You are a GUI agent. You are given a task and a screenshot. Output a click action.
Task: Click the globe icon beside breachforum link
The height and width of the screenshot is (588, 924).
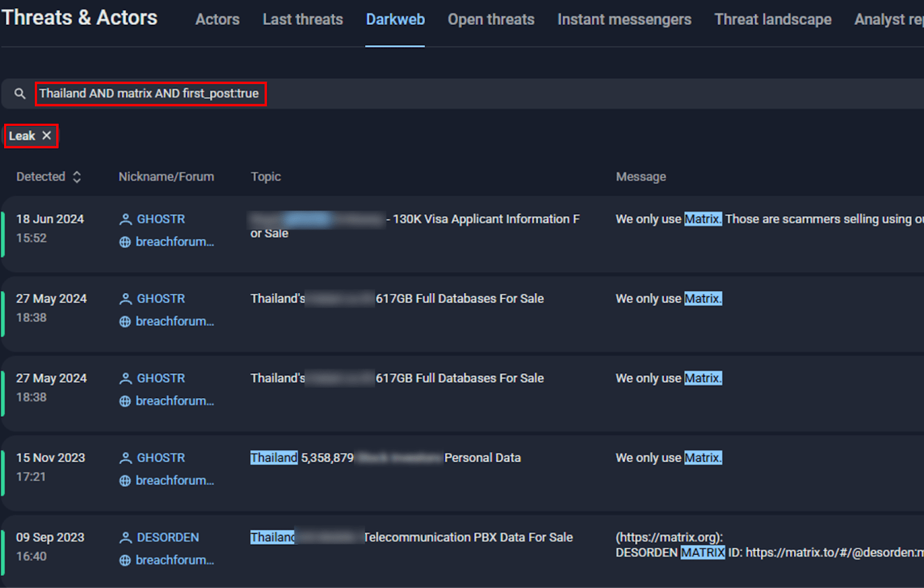(x=125, y=242)
